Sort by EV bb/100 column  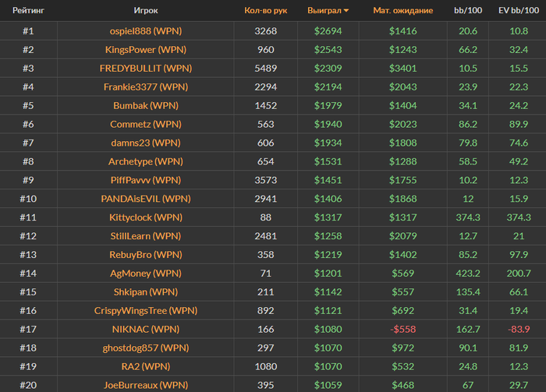[518, 11]
